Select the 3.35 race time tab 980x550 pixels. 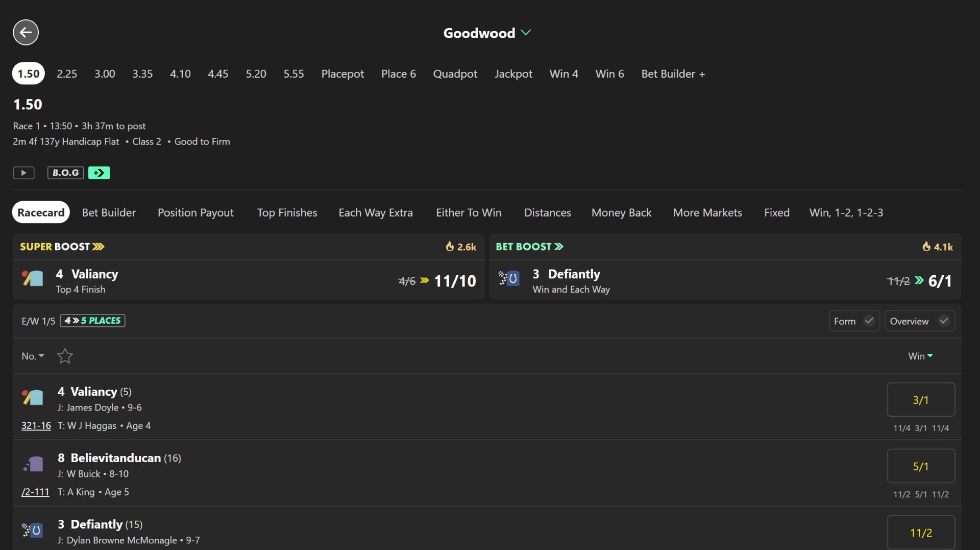tap(142, 74)
